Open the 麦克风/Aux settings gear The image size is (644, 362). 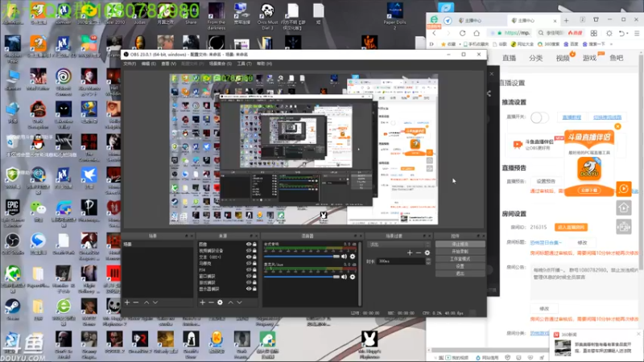[353, 277]
